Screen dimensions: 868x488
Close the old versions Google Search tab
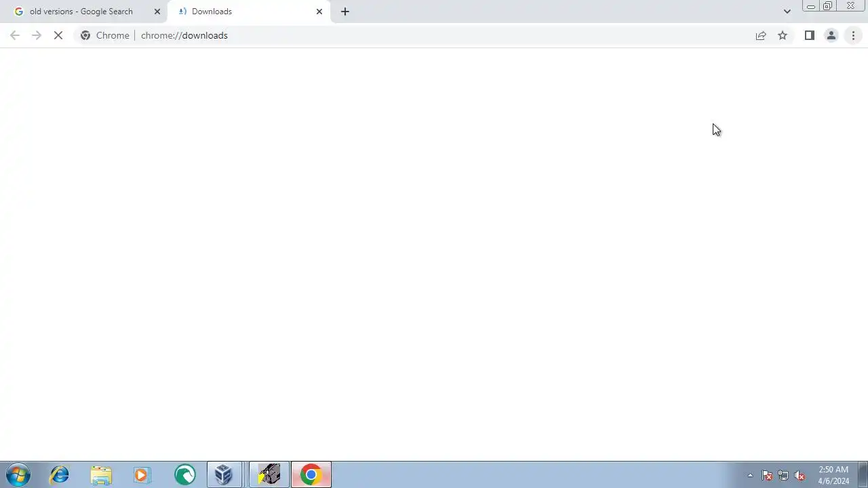coord(157,12)
